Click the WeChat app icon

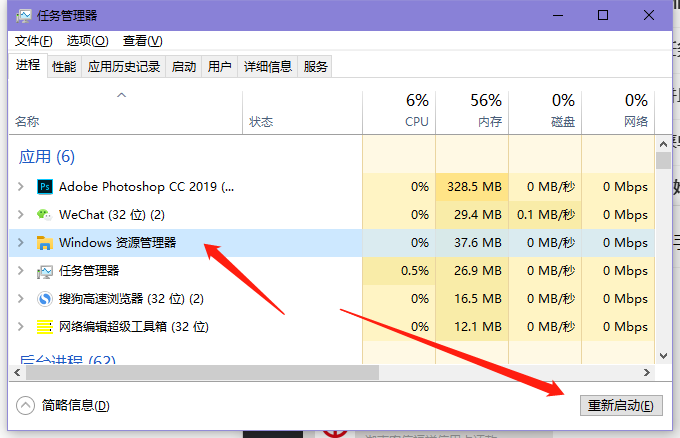coord(45,215)
